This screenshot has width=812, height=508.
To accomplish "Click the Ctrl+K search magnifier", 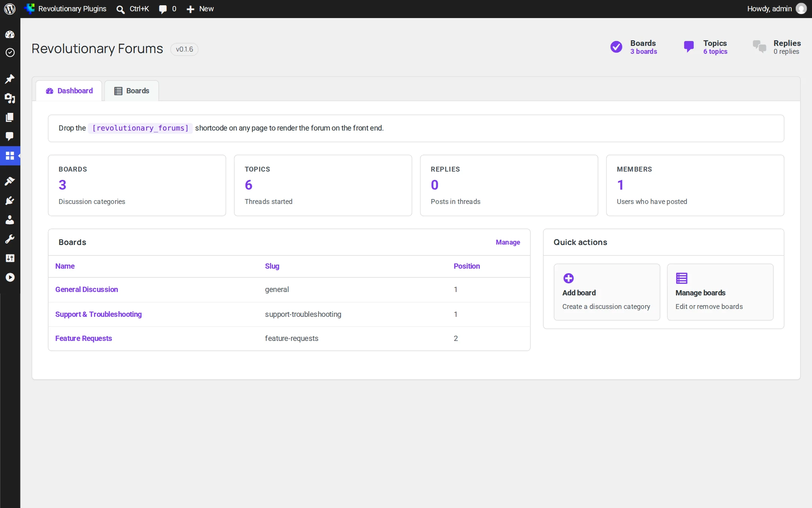I will [x=120, y=9].
